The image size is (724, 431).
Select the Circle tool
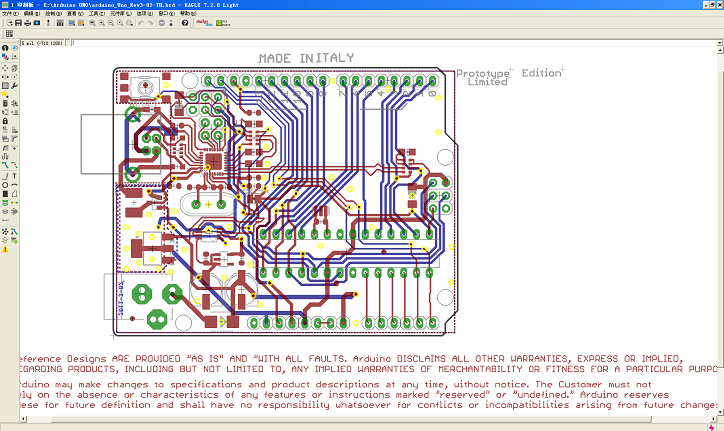[x=5, y=185]
